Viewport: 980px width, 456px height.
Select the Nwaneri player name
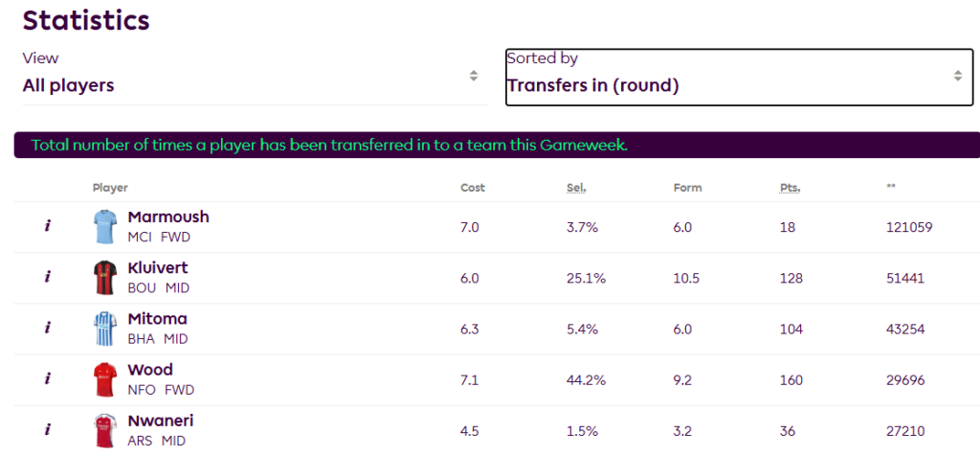161,421
